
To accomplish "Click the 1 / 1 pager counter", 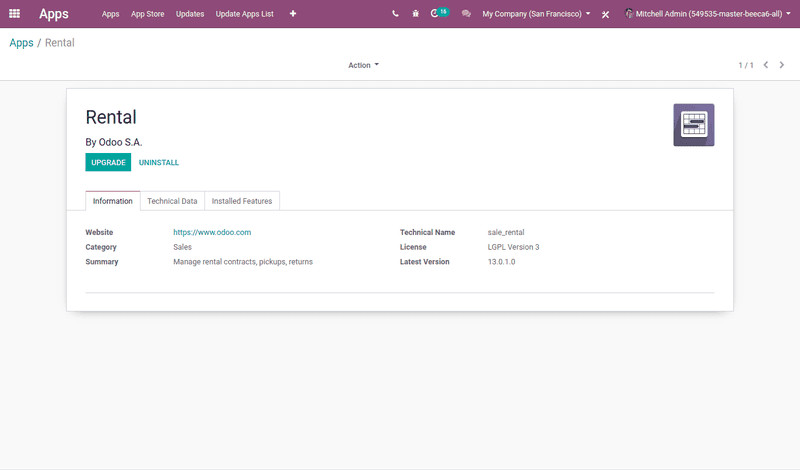I will click(746, 65).
